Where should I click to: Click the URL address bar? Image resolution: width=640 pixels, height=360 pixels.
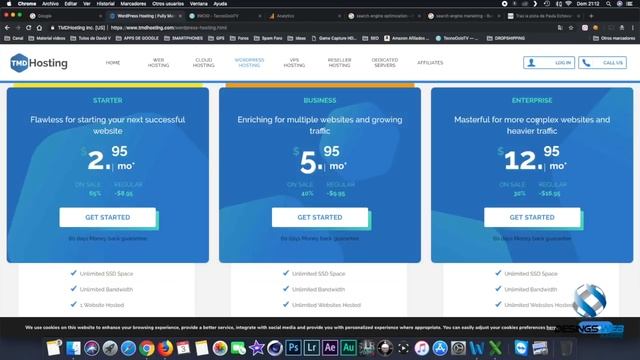click(x=302, y=28)
